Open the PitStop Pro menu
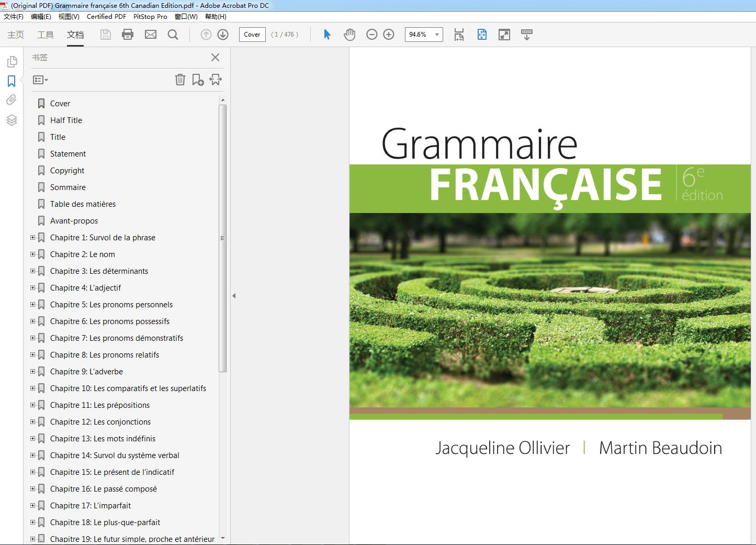 (x=150, y=17)
